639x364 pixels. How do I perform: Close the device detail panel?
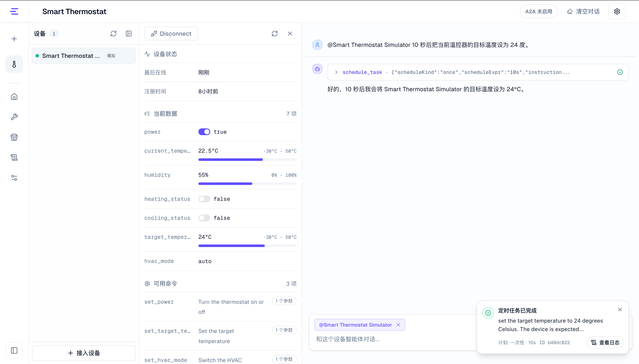tap(290, 34)
